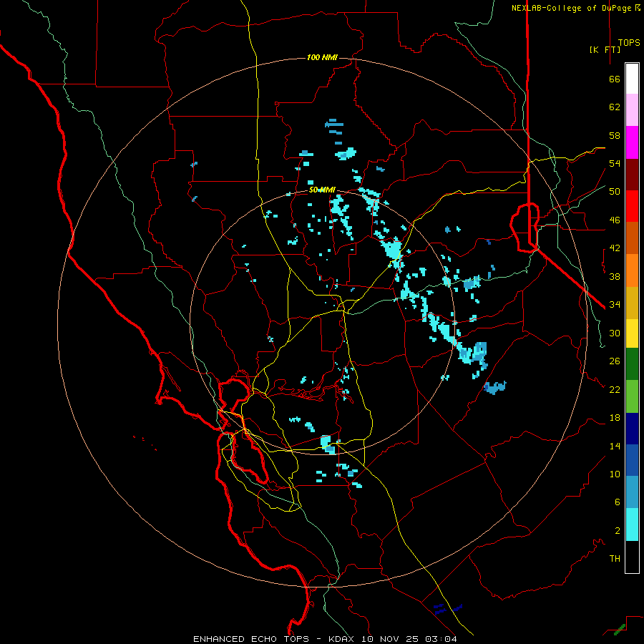Click the [K FT] units label
This screenshot has height=644, width=644.
[x=605, y=49]
